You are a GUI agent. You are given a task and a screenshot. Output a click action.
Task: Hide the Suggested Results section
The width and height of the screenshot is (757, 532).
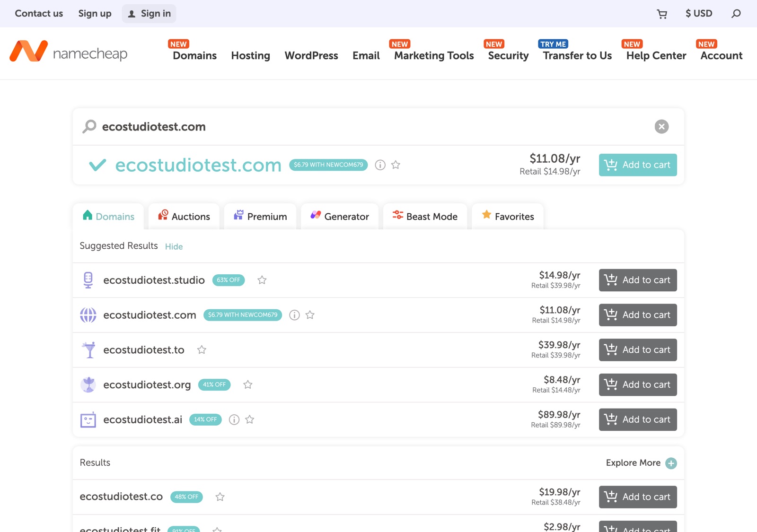[x=174, y=246]
